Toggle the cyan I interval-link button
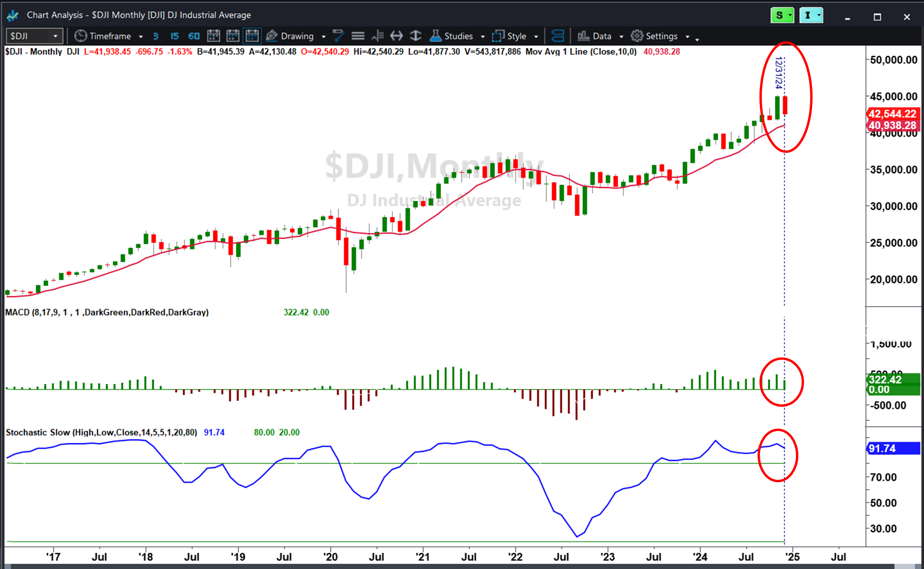This screenshot has width=924, height=569. point(811,16)
